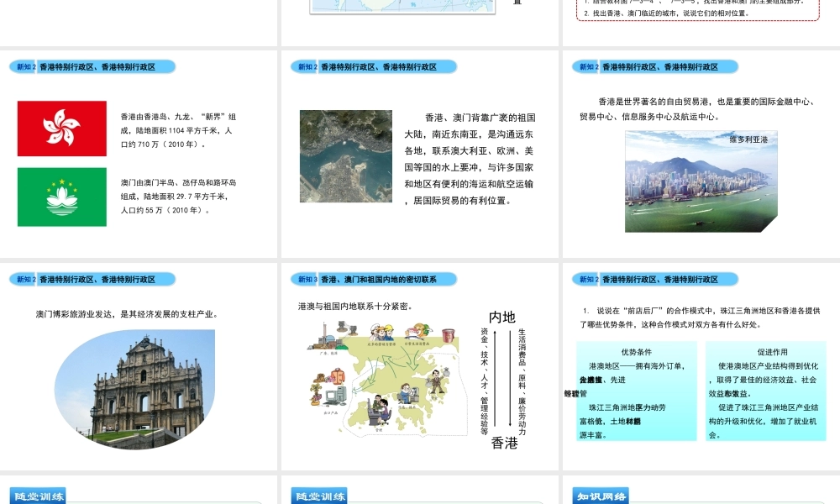Click the 维多利亚港 caption on the harbour photo
The width and height of the screenshot is (840, 504).
pos(748,139)
